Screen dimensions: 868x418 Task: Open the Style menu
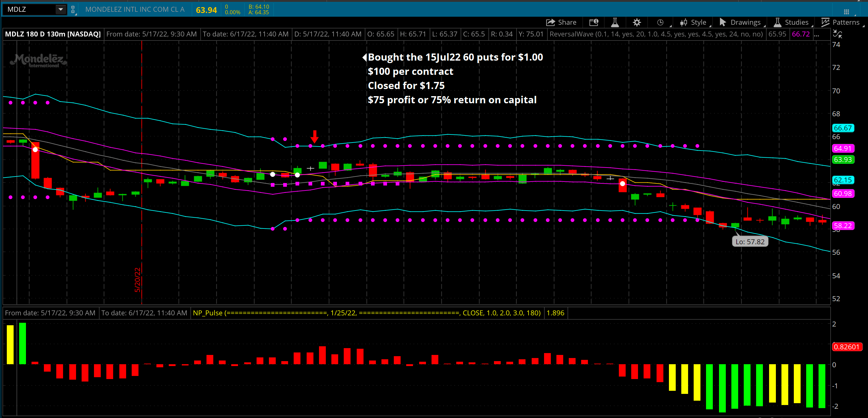[x=693, y=22]
